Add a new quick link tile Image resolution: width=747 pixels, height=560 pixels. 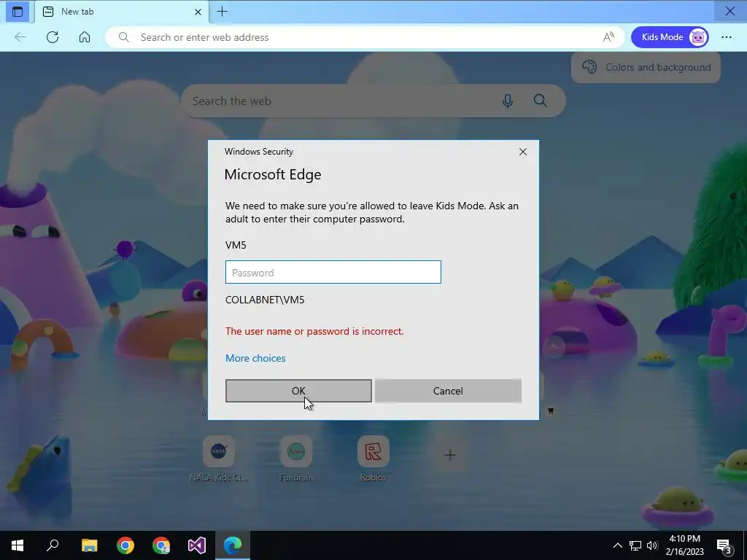(x=449, y=455)
